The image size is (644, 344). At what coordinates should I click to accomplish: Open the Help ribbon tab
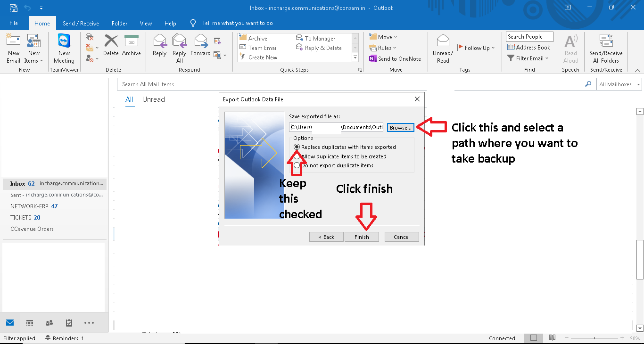click(x=170, y=23)
